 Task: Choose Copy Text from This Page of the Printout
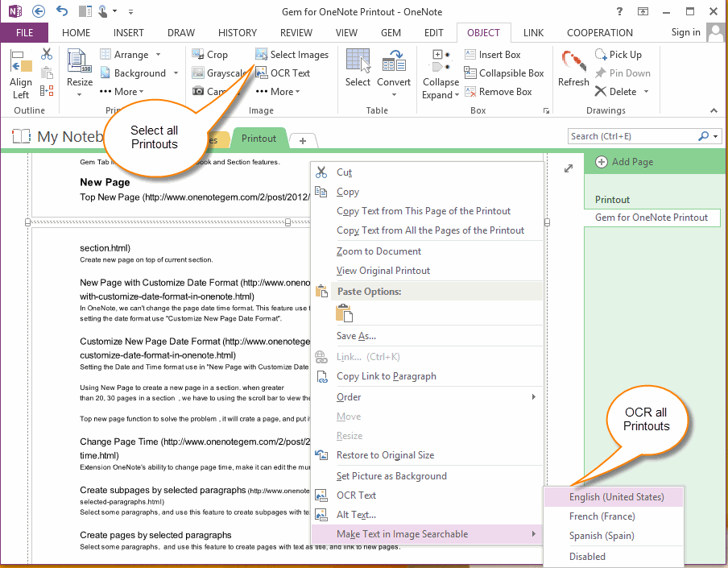click(427, 211)
